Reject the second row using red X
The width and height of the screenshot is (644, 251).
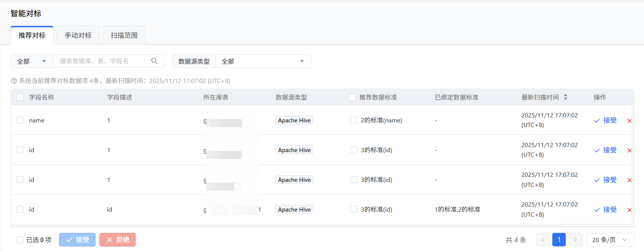[629, 151]
